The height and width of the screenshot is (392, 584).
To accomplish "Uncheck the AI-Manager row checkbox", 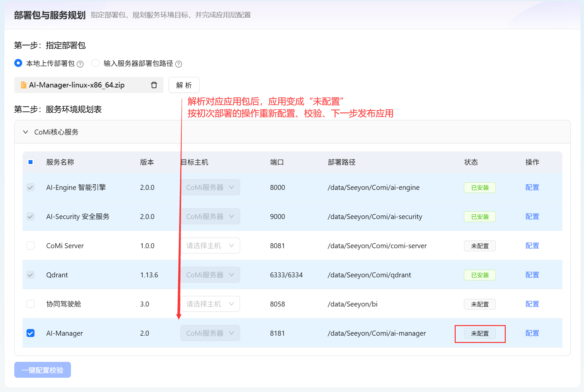I will pos(31,333).
